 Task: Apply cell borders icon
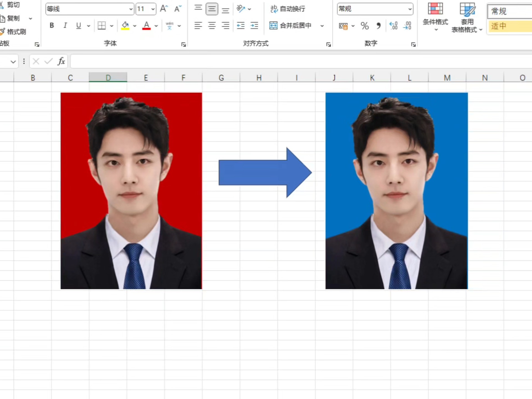coord(102,25)
